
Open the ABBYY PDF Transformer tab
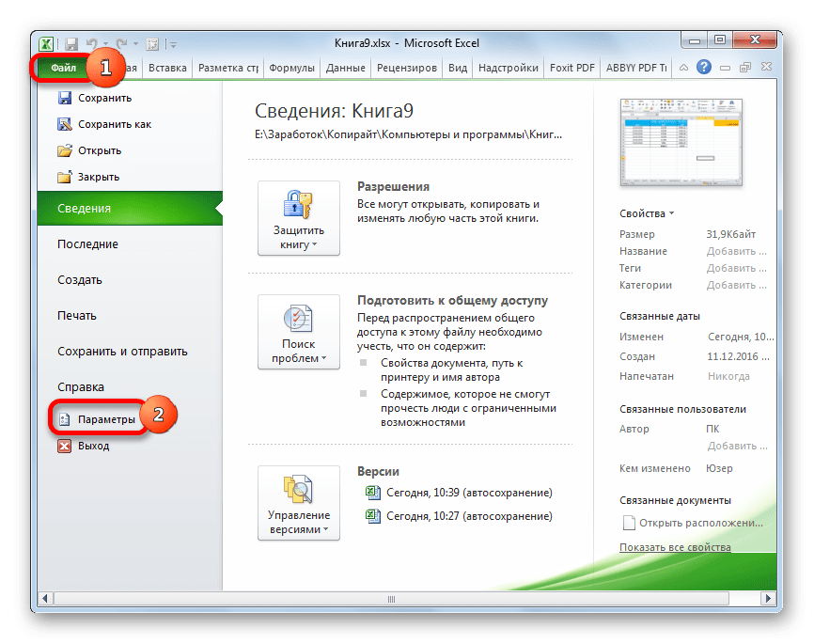pos(636,68)
